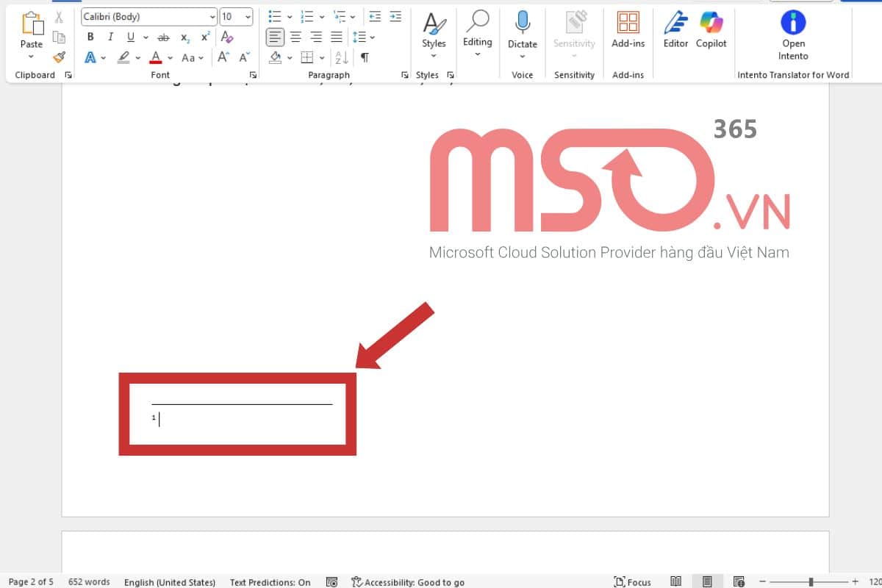Viewport: 882px width, 588px height.
Task: Apply Italic formatting
Action: pyautogui.click(x=110, y=37)
